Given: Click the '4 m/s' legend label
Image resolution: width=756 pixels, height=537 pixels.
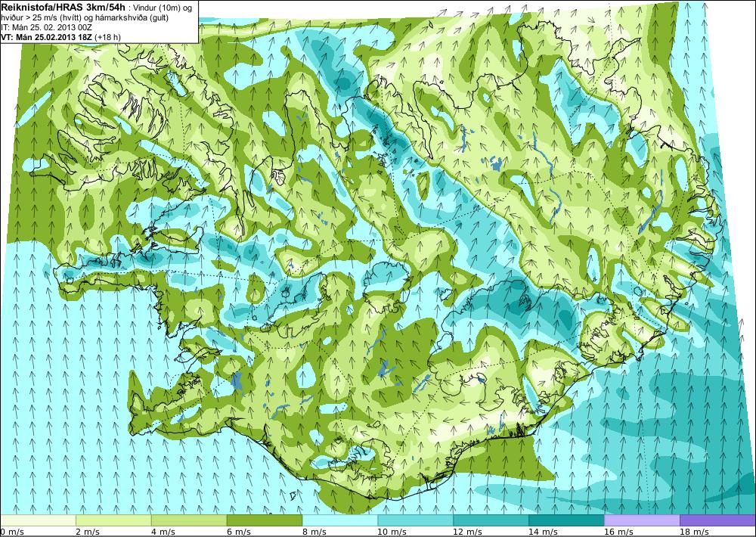Looking at the screenshot, I should coord(163,532).
